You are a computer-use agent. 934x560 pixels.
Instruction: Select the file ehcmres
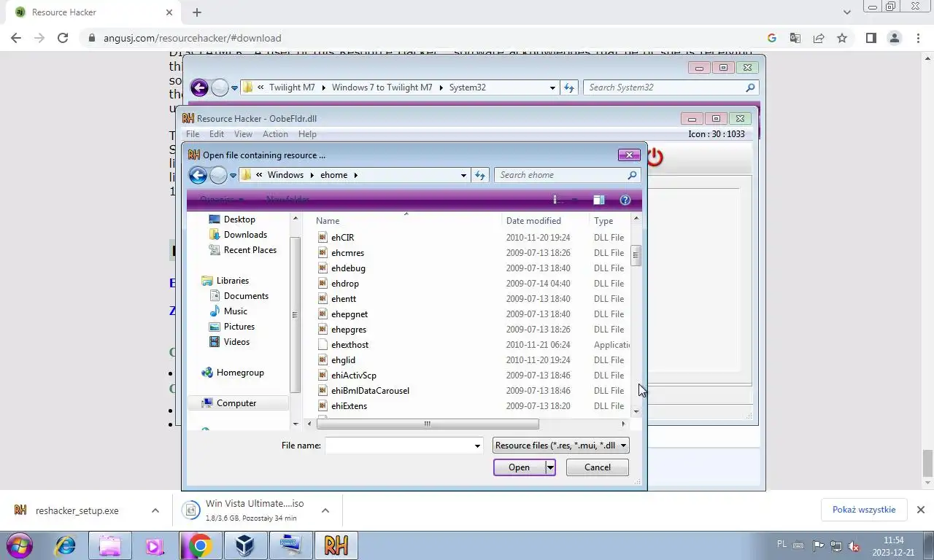point(347,253)
